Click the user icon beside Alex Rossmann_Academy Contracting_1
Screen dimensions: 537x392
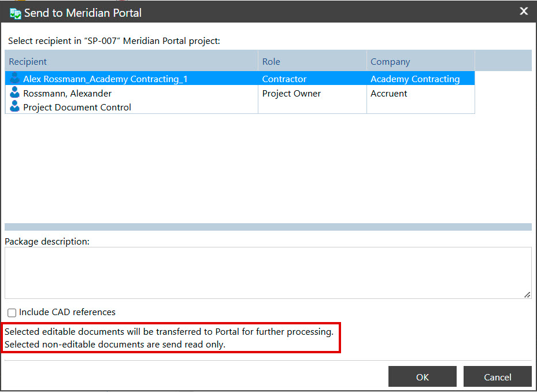tap(13, 79)
